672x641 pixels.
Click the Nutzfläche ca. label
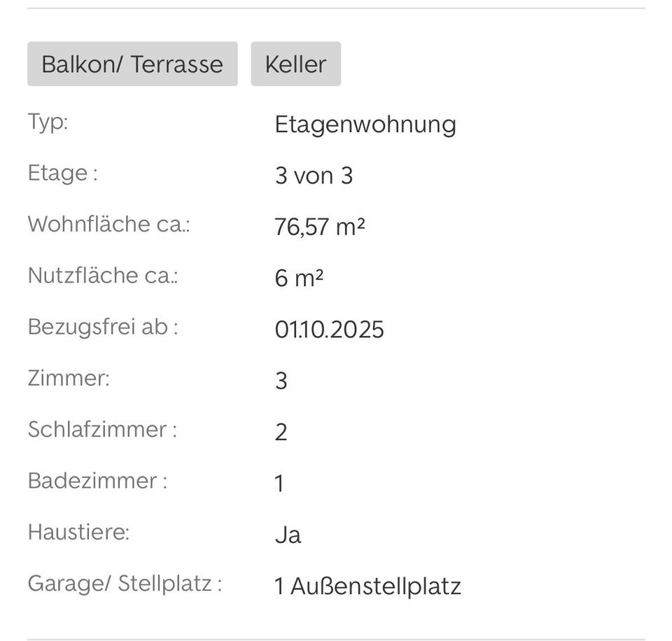(x=103, y=275)
